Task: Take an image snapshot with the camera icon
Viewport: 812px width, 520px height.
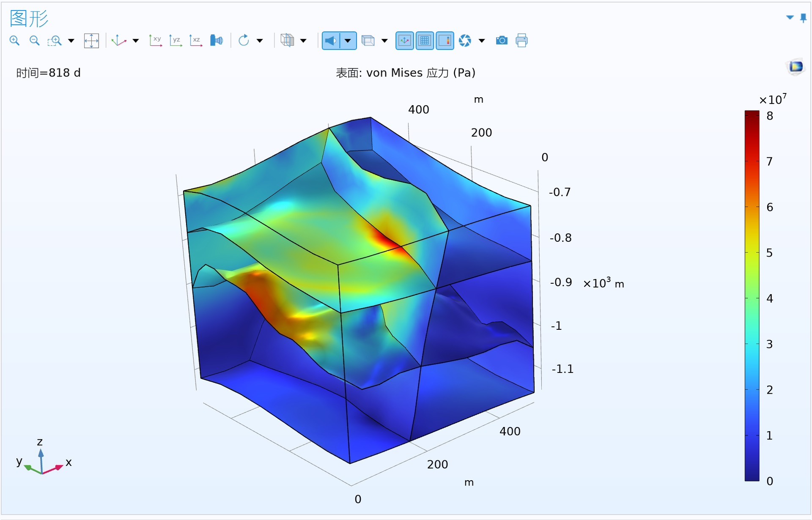Action: pos(502,41)
